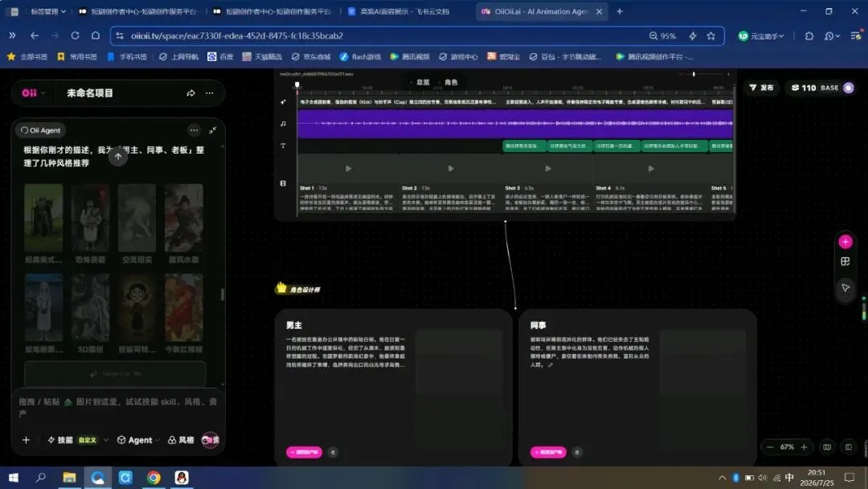The image size is (868, 489).
Task: Open the 110 BASE credits badge
Action: (815, 88)
